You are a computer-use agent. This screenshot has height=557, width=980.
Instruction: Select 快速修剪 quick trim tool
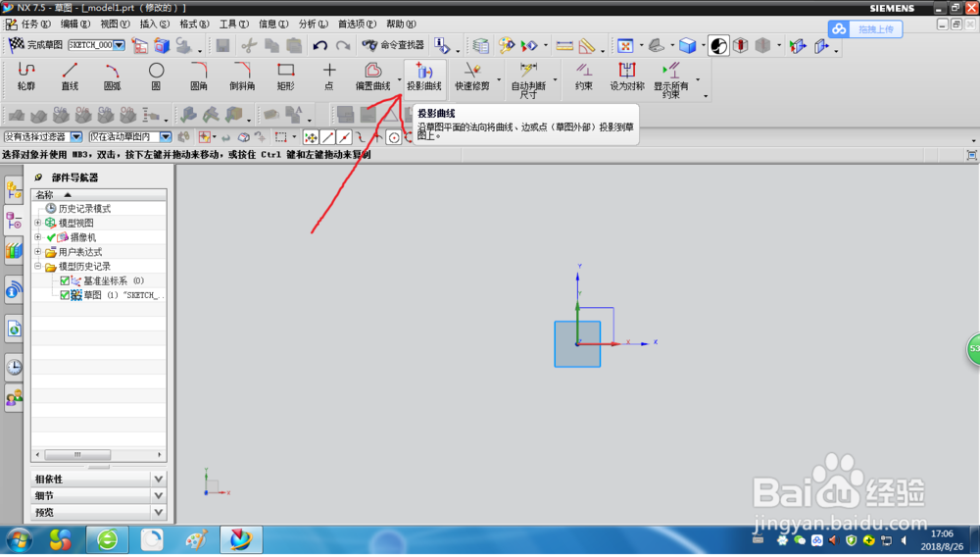pos(472,76)
